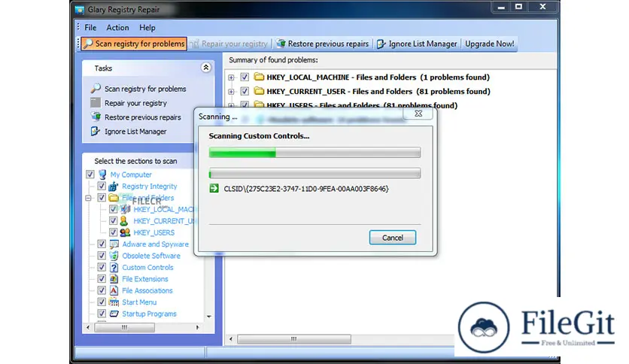Click the summary pane left scroll arrow
This screenshot has height=364, width=629.
click(x=231, y=339)
